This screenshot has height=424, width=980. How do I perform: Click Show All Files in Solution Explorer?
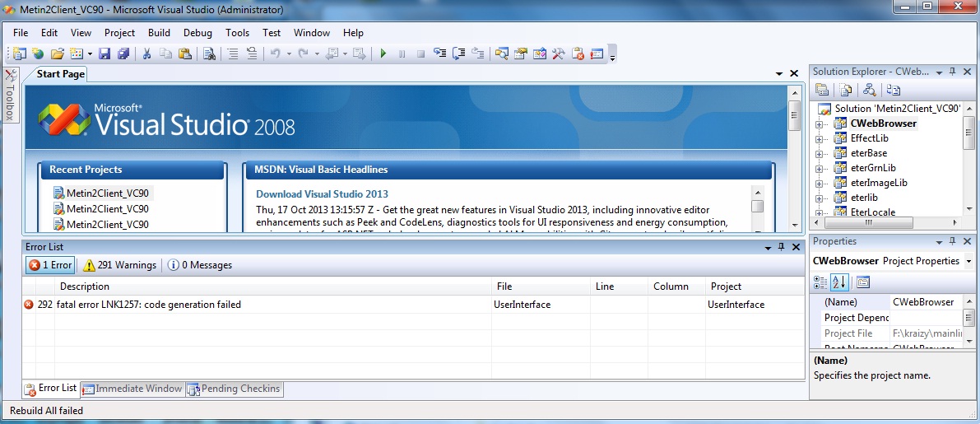[x=845, y=90]
